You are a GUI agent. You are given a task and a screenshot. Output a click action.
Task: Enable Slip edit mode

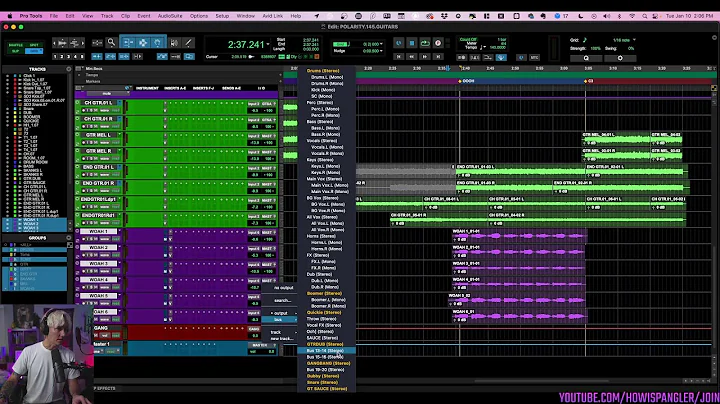click(16, 51)
